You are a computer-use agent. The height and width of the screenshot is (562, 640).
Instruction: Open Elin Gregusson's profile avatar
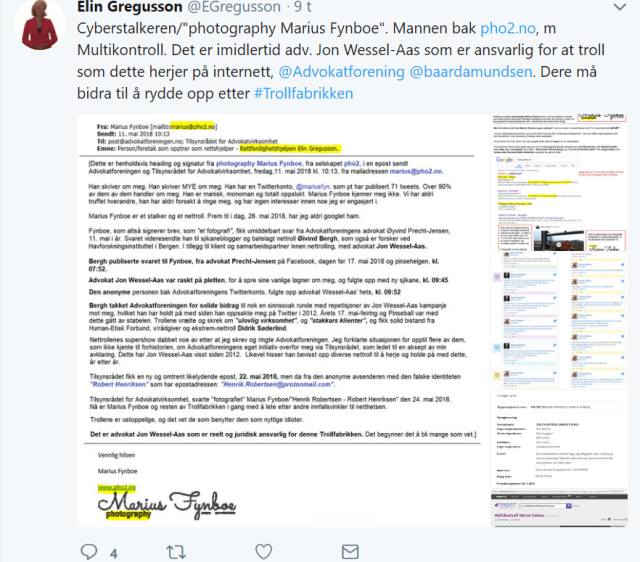[40, 24]
